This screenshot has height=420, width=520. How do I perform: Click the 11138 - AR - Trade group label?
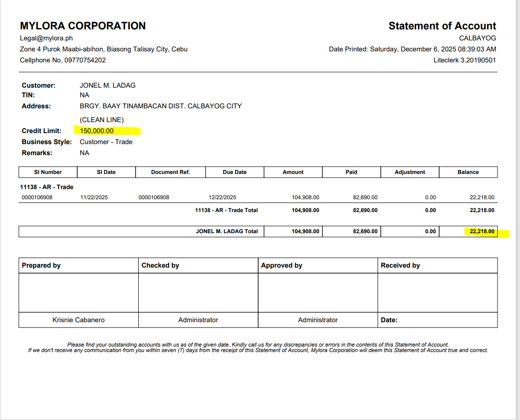pos(47,187)
